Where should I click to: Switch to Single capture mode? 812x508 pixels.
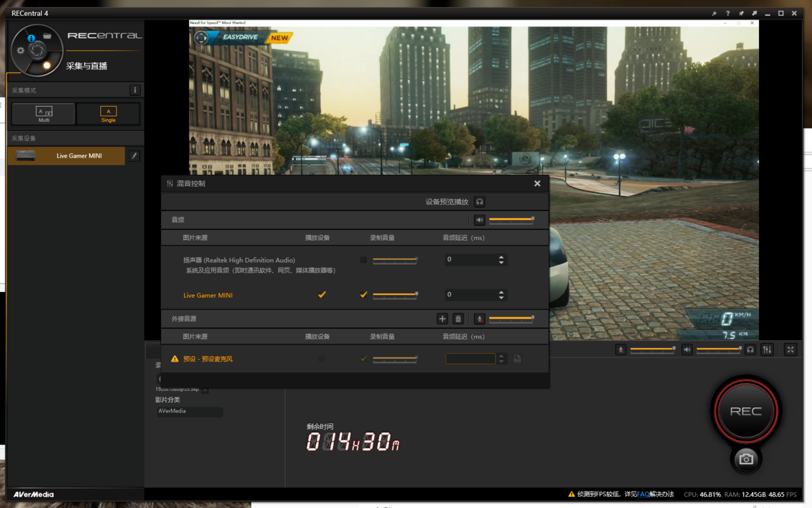click(108, 114)
